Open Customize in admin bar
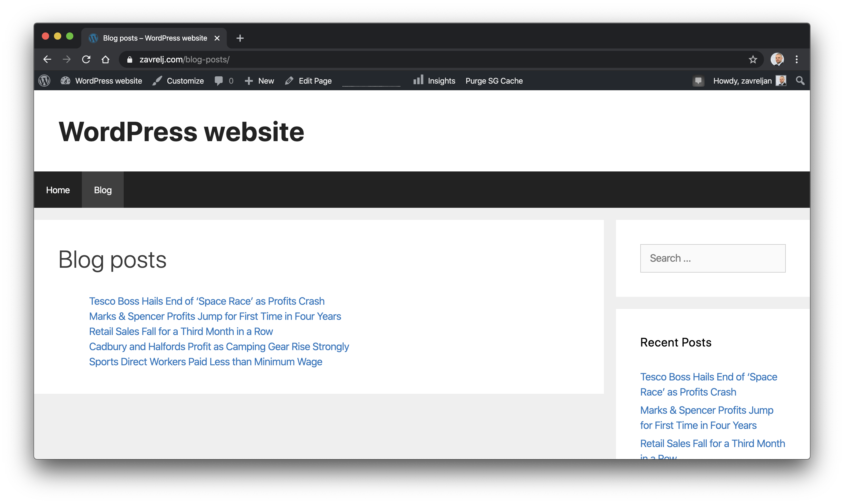The width and height of the screenshot is (844, 504). tap(178, 81)
